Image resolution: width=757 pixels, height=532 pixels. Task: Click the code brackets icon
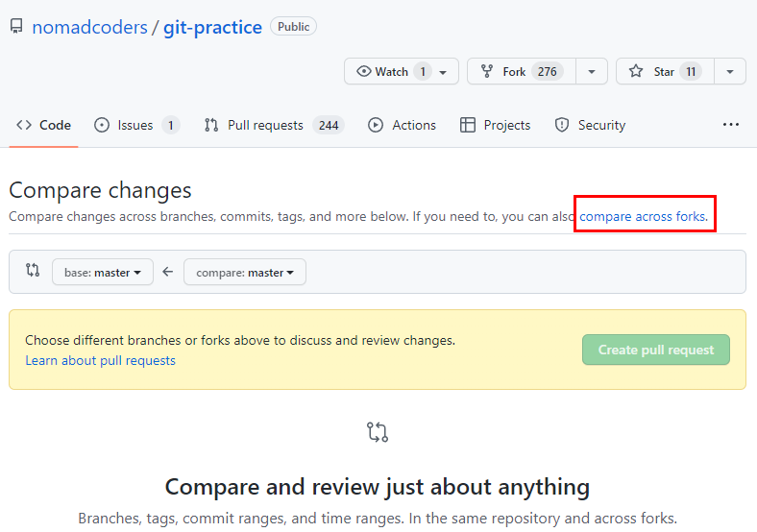[x=24, y=125]
